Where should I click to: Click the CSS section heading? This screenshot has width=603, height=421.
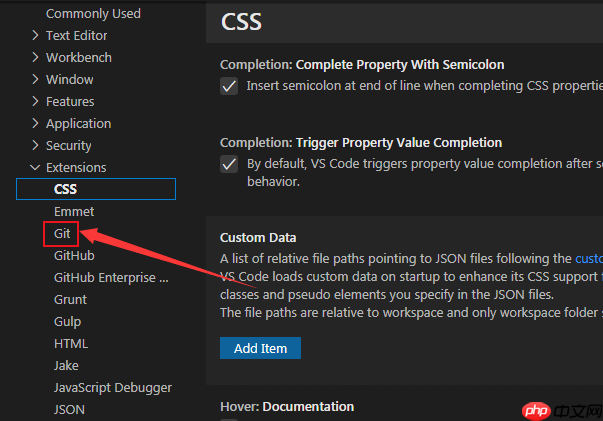(241, 22)
